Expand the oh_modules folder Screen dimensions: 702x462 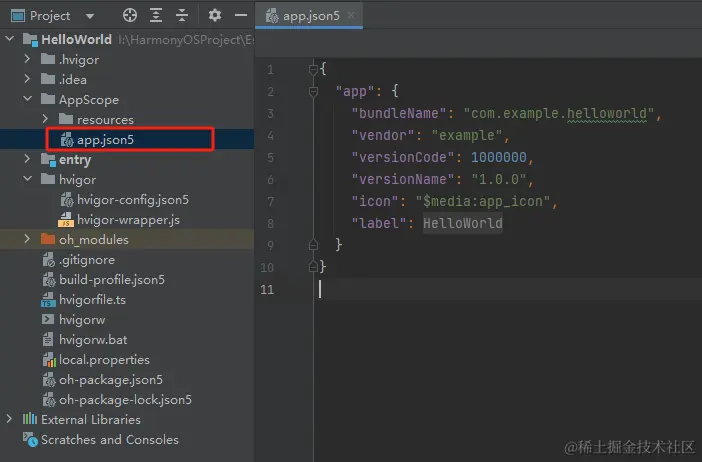click(x=27, y=239)
